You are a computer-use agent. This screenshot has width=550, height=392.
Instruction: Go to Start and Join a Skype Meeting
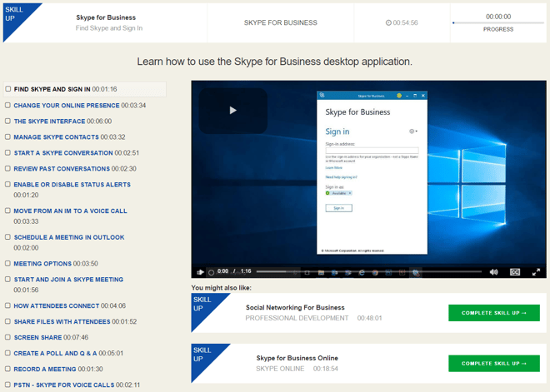point(68,279)
